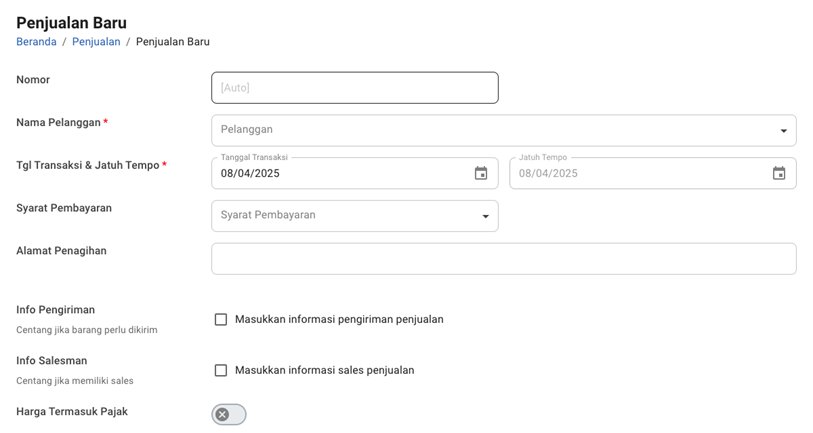This screenshot has width=813, height=433.
Task: Click the label 'Masukkan informasi pengiriman penjualan'
Action: pos(339,320)
